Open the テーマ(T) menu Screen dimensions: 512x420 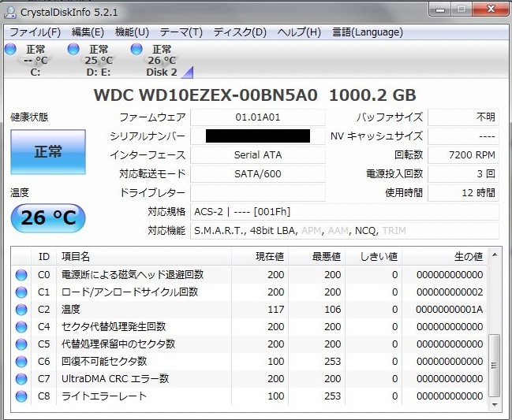click(x=181, y=32)
